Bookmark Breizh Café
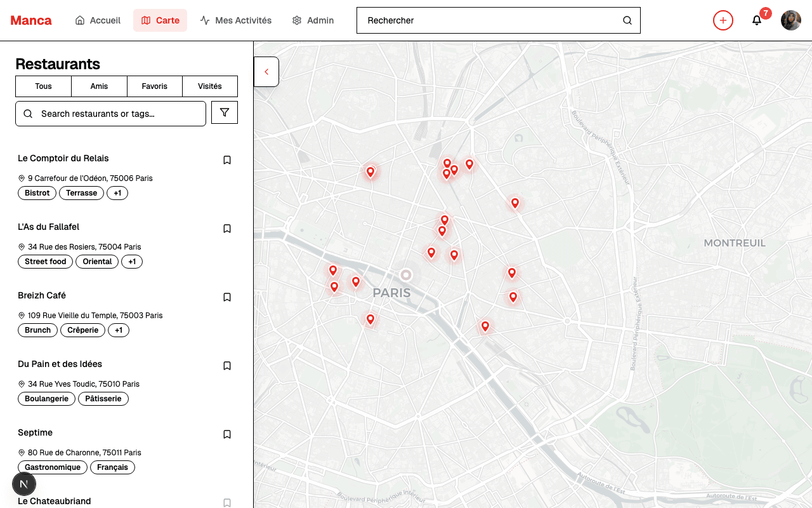812x508 pixels. coord(227,297)
